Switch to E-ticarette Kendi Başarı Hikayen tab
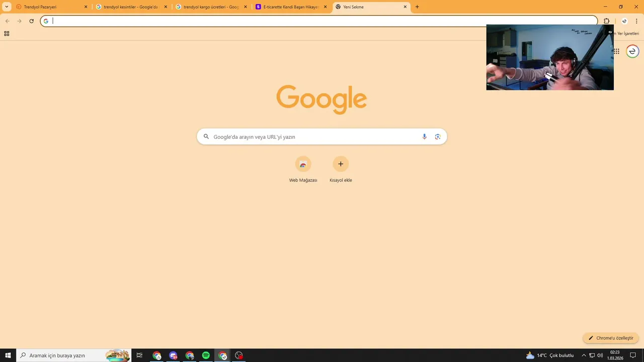Viewport: 644px width, 362px height. tap(291, 7)
